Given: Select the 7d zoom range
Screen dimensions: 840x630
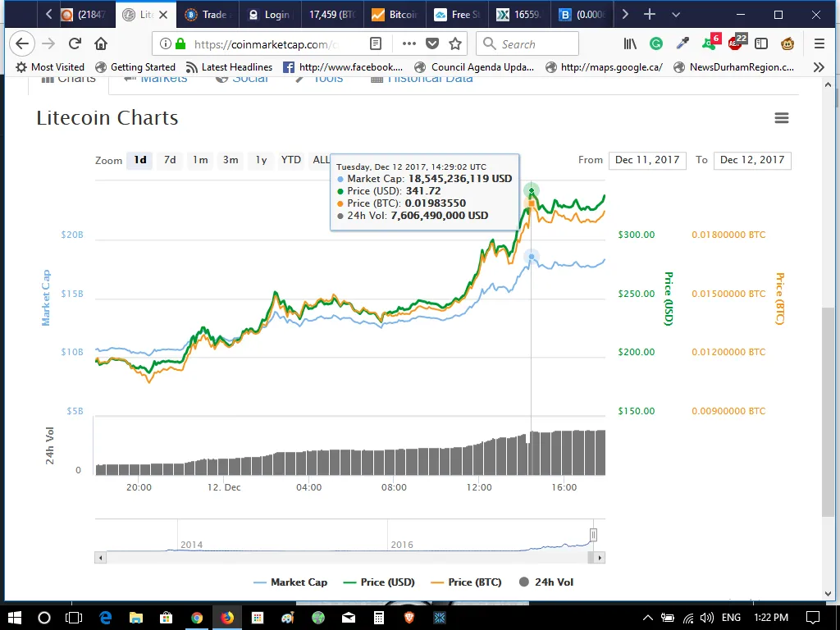Looking at the screenshot, I should [170, 160].
